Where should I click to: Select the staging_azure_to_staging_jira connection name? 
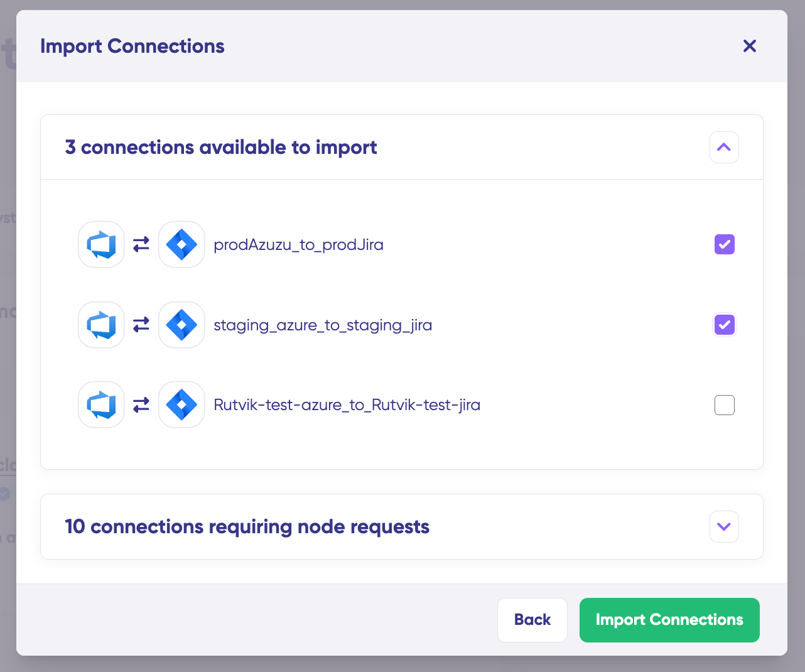coord(323,325)
